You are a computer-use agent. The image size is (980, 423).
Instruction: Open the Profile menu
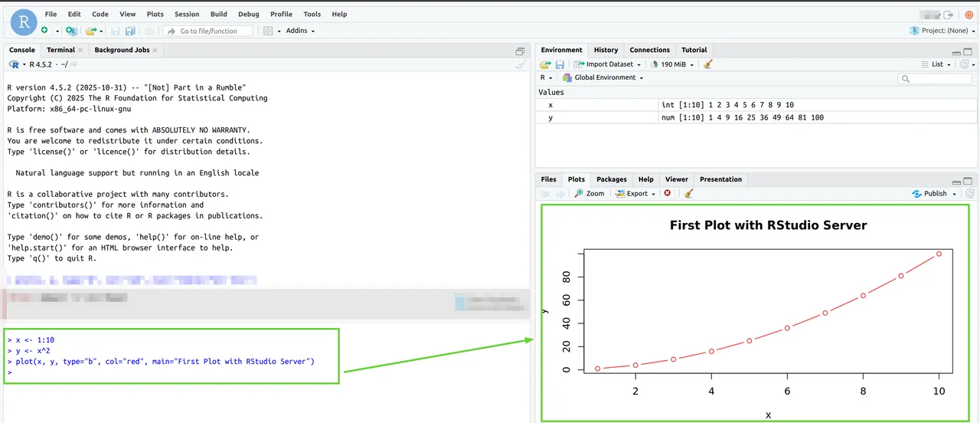281,14
